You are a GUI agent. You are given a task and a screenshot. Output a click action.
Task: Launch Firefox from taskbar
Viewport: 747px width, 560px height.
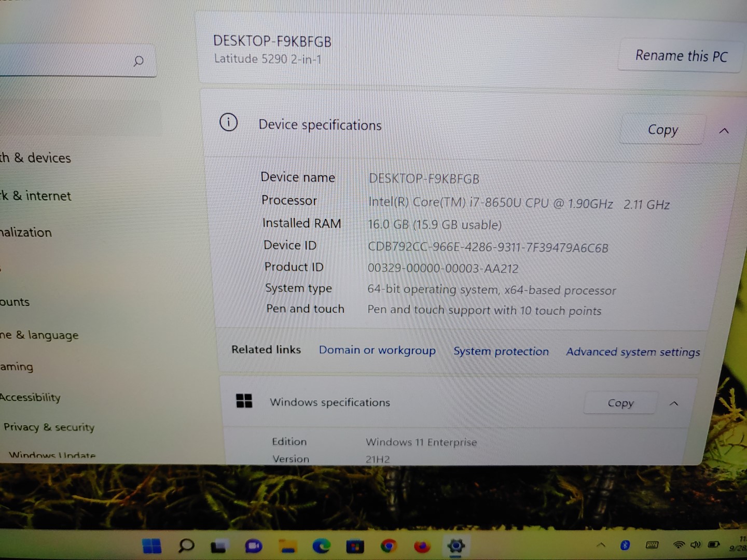(x=422, y=546)
